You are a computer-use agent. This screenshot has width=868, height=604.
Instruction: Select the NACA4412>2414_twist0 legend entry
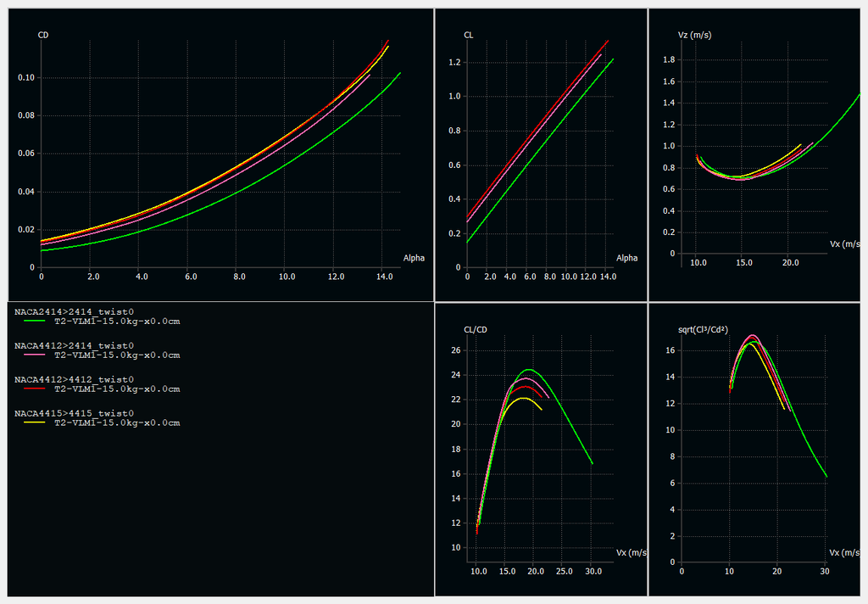click(x=74, y=346)
